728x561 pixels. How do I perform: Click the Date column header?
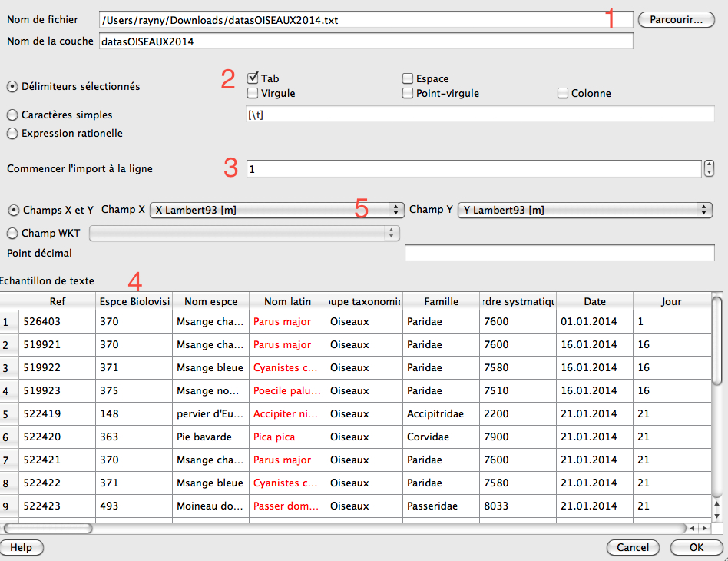point(594,301)
